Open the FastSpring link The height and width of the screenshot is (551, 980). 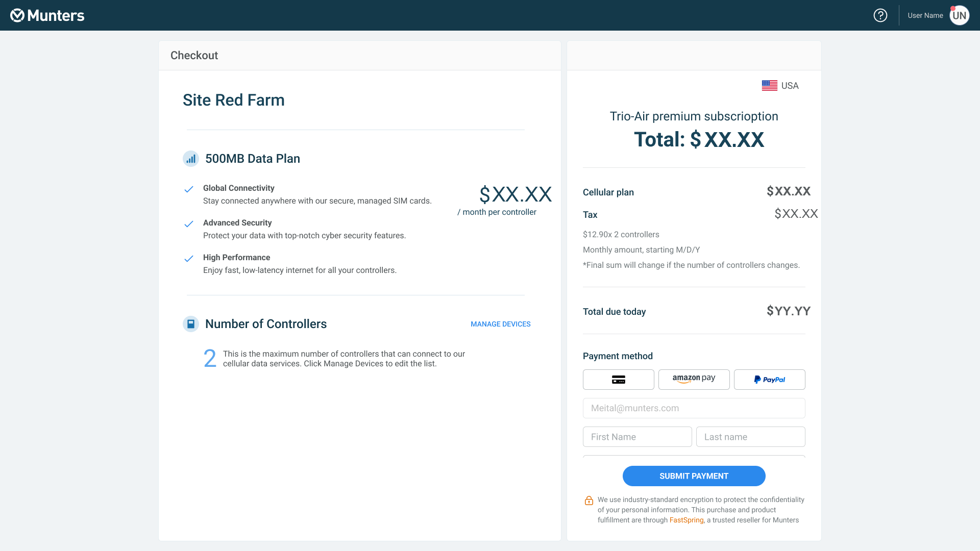point(686,520)
